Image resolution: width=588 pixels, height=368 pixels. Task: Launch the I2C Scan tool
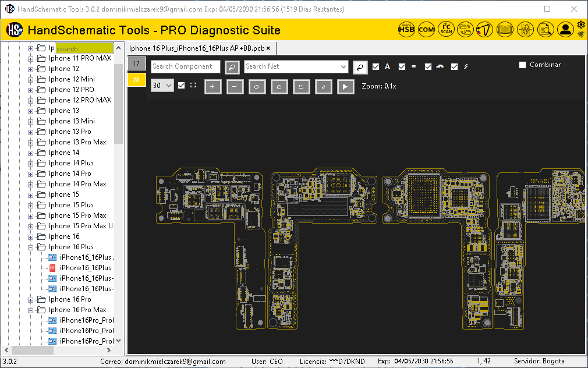(x=447, y=29)
